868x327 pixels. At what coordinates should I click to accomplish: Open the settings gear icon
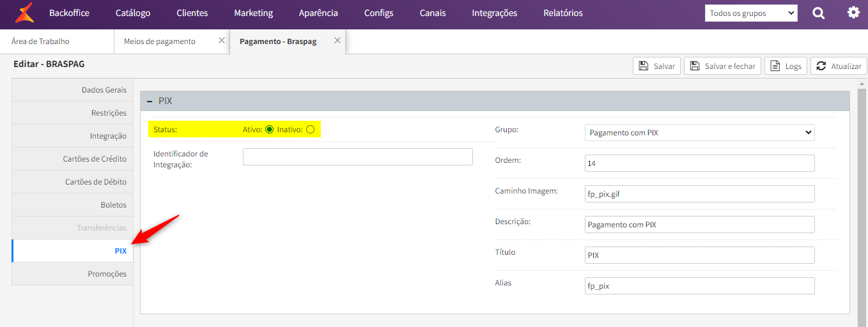[x=853, y=12]
